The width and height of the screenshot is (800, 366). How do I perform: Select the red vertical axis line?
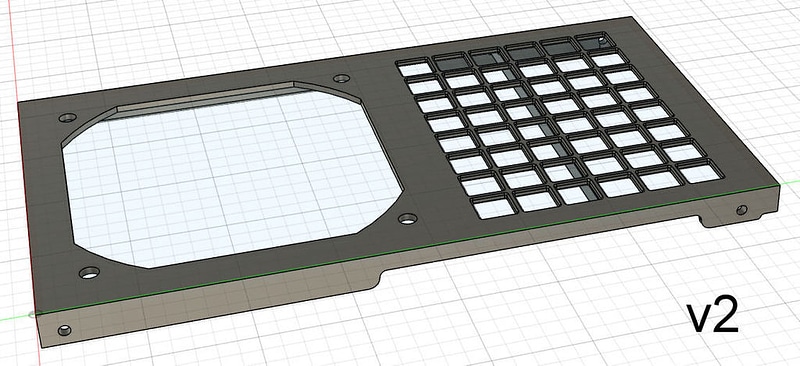(x=23, y=174)
